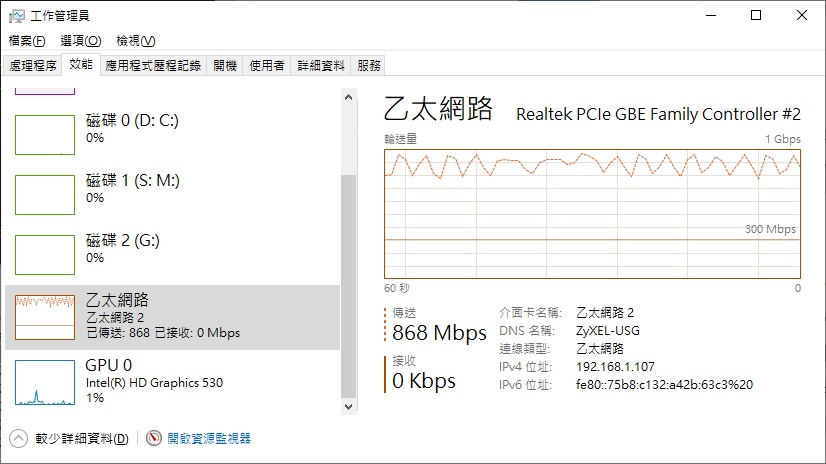Click the 較少詳細資料 button text

[x=81, y=438]
